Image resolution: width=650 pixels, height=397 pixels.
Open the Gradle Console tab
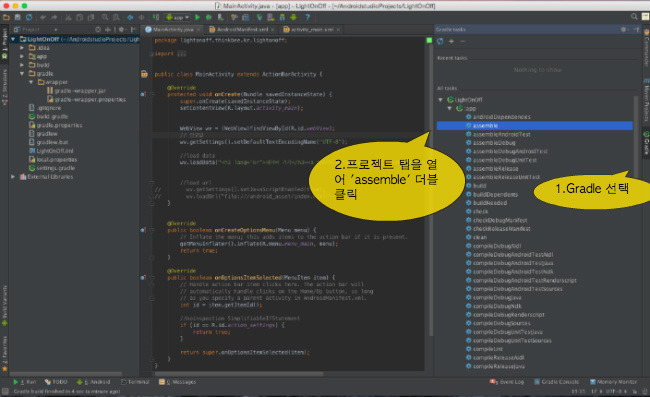point(556,382)
